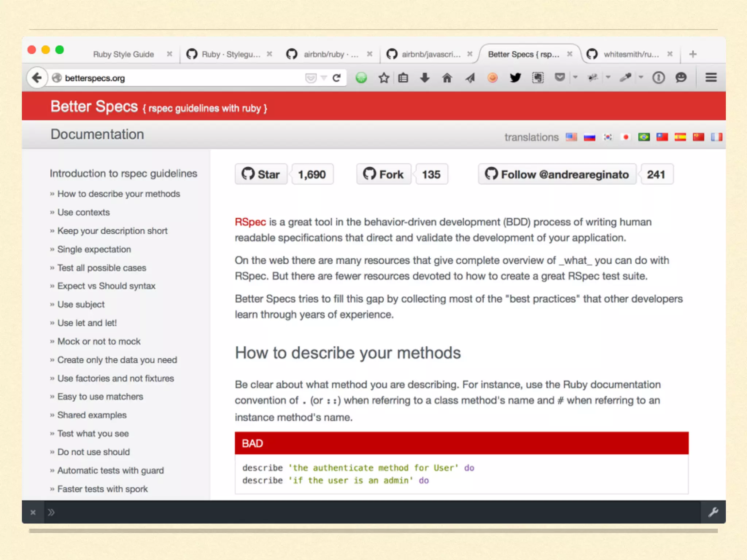Click the paper plane send icon

tap(470, 78)
